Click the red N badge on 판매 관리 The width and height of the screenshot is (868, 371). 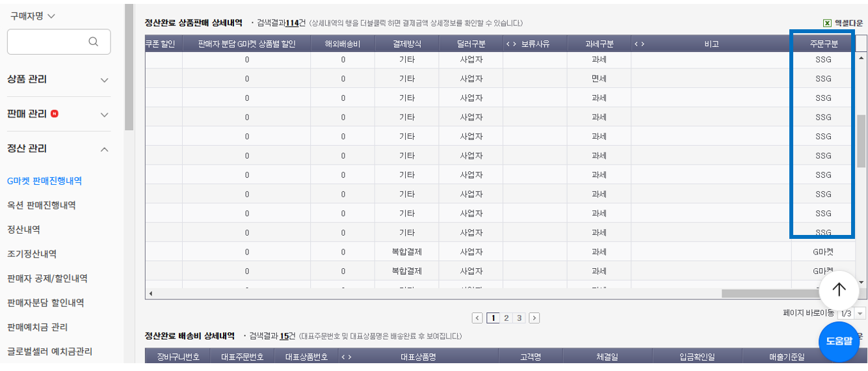pos(55,114)
